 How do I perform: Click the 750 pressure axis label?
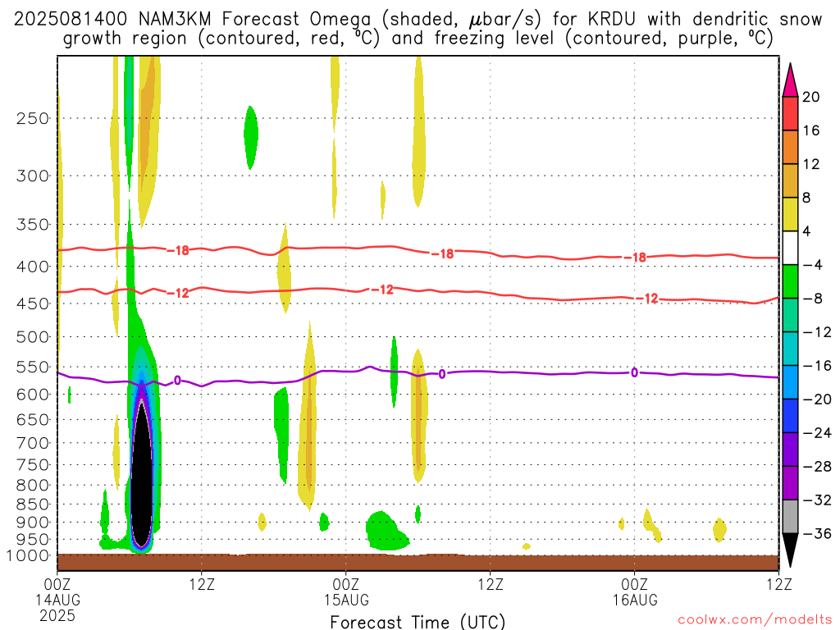[33, 465]
